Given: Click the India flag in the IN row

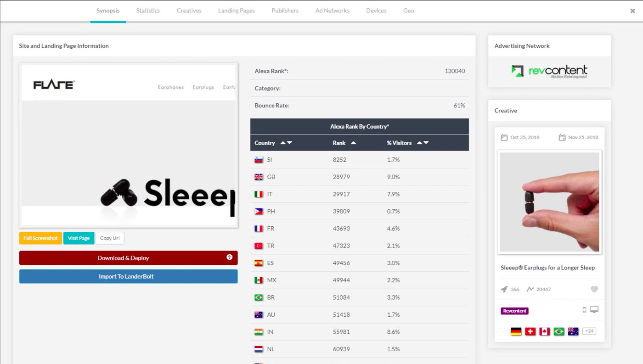Looking at the screenshot, I should [x=259, y=332].
